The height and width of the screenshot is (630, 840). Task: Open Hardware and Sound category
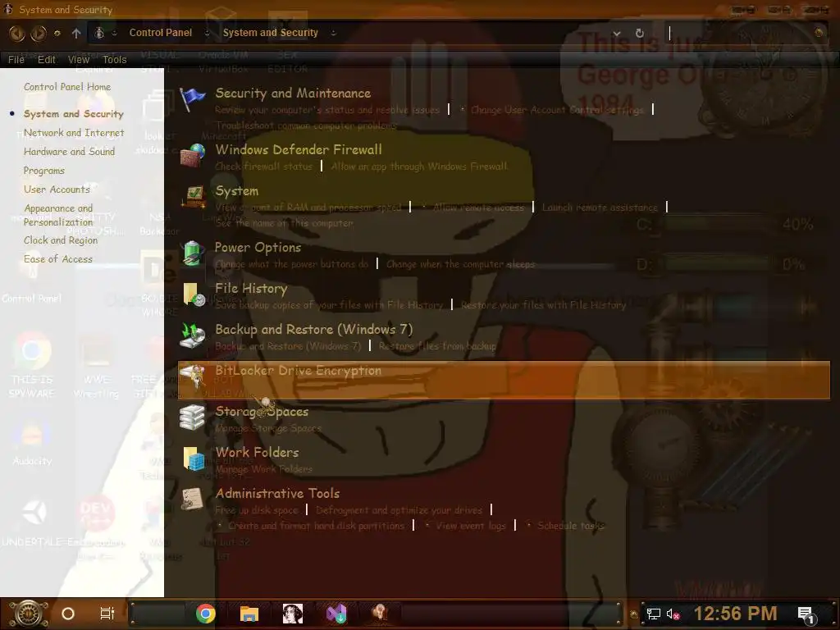69,152
